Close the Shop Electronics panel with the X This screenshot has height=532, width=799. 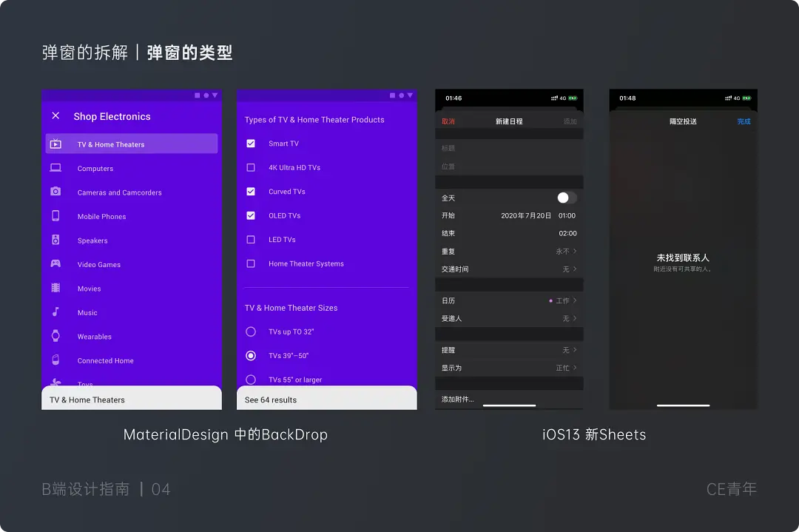point(56,116)
